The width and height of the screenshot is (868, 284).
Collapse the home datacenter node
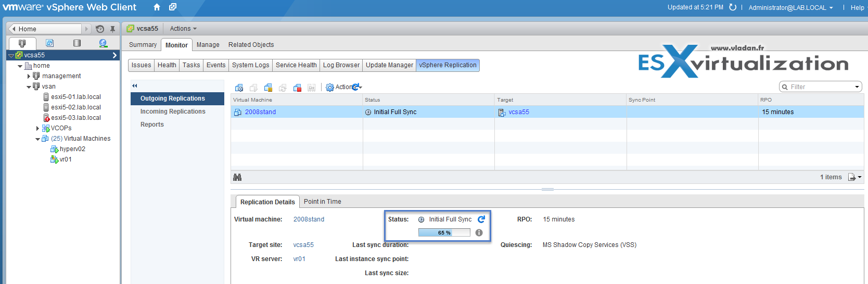(x=20, y=66)
